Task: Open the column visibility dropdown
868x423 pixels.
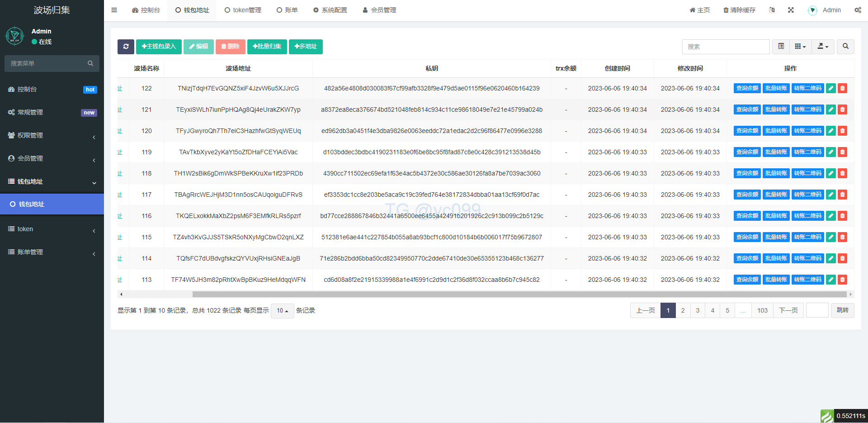Action: click(800, 47)
